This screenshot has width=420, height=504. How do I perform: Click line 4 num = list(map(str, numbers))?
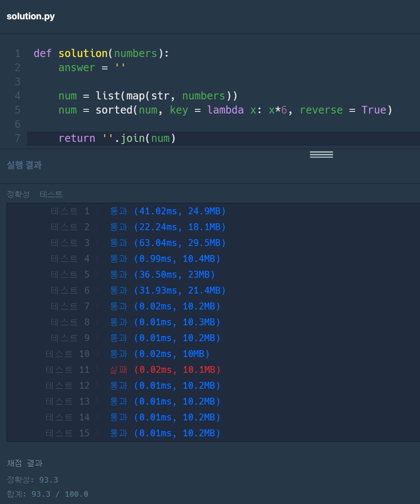coord(148,96)
